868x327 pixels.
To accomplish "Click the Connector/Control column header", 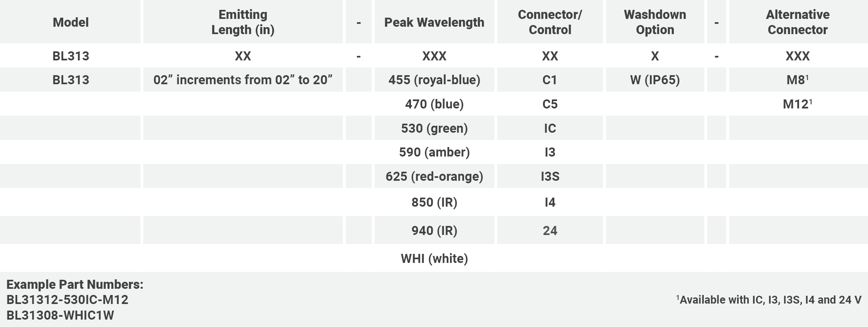I will click(550, 22).
